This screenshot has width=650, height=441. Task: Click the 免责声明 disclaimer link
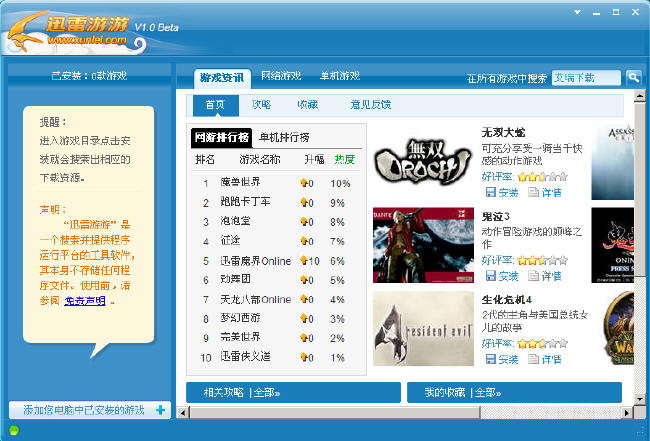click(x=85, y=301)
